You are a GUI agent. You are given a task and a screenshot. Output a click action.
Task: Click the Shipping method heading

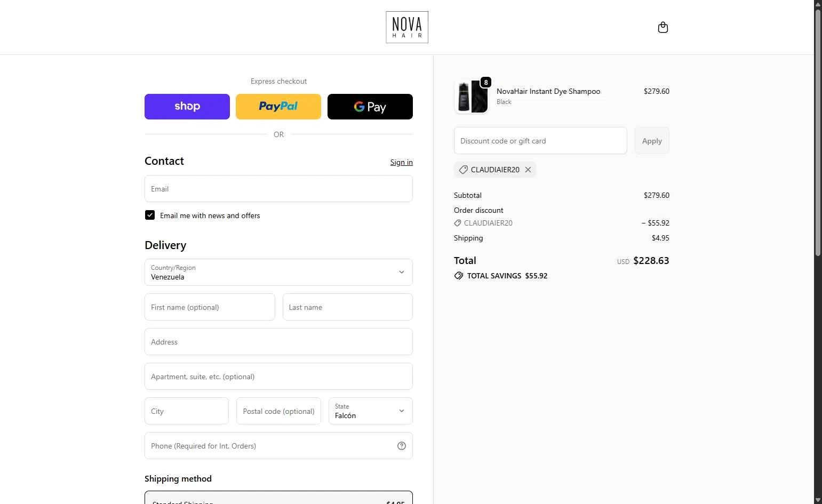click(x=178, y=479)
